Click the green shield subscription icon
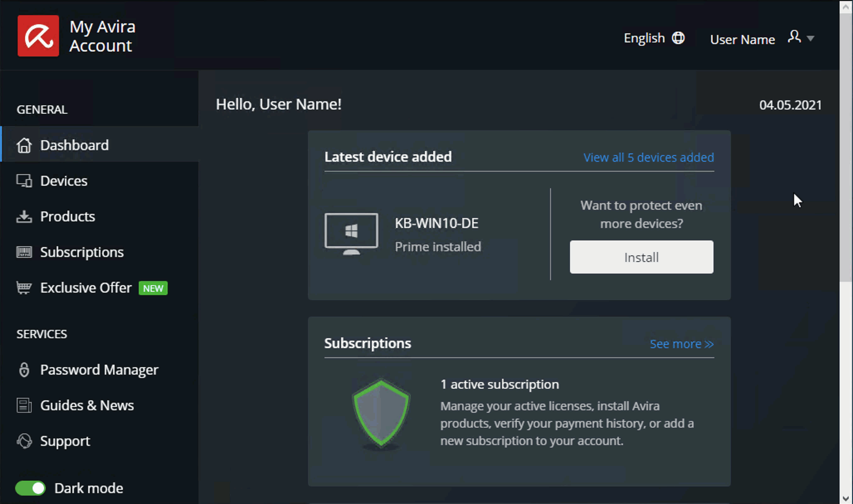 pyautogui.click(x=381, y=414)
